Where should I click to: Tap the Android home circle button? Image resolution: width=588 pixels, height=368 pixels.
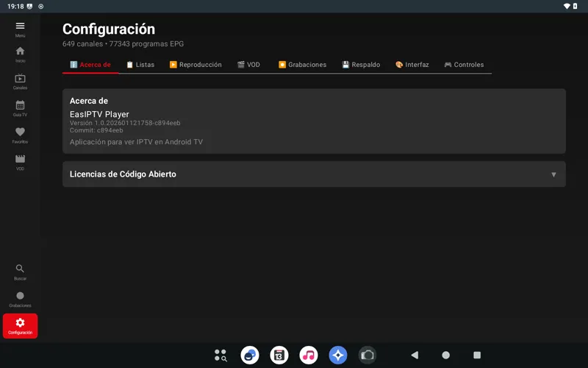(446, 355)
